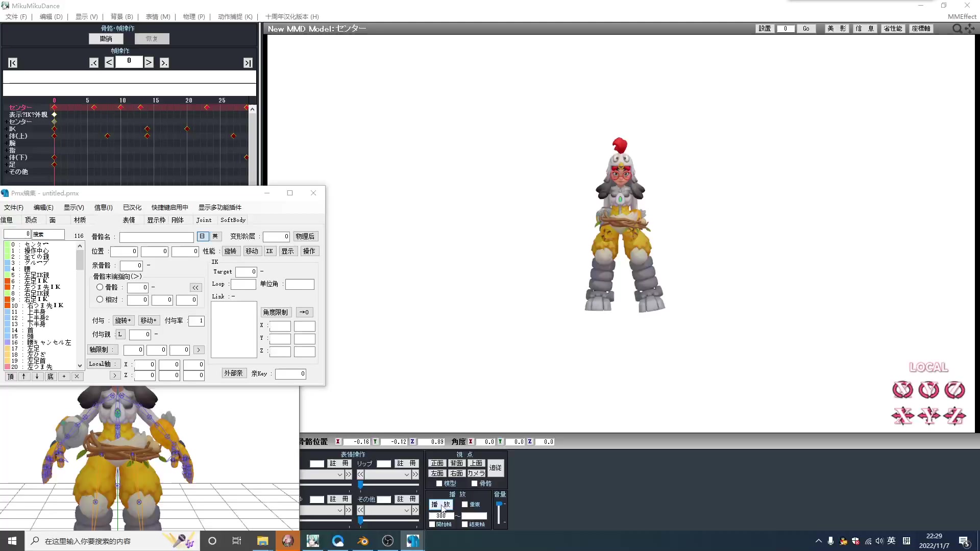This screenshot has height=551, width=980.
Task: Step forward one frame arrow
Action: [149, 62]
